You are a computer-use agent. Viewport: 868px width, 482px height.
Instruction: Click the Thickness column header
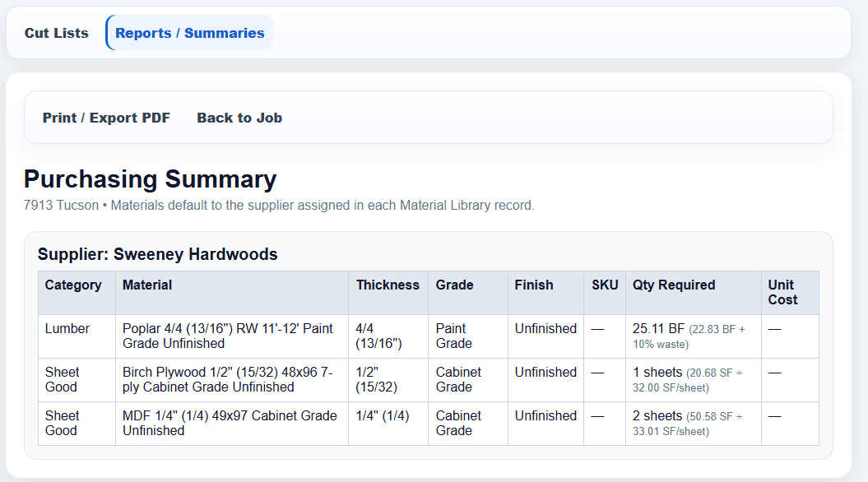(x=388, y=293)
